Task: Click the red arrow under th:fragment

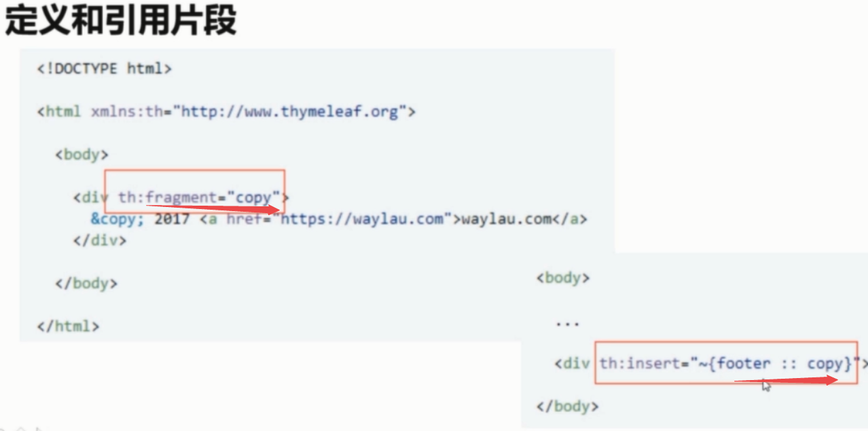Action: pyautogui.click(x=213, y=208)
